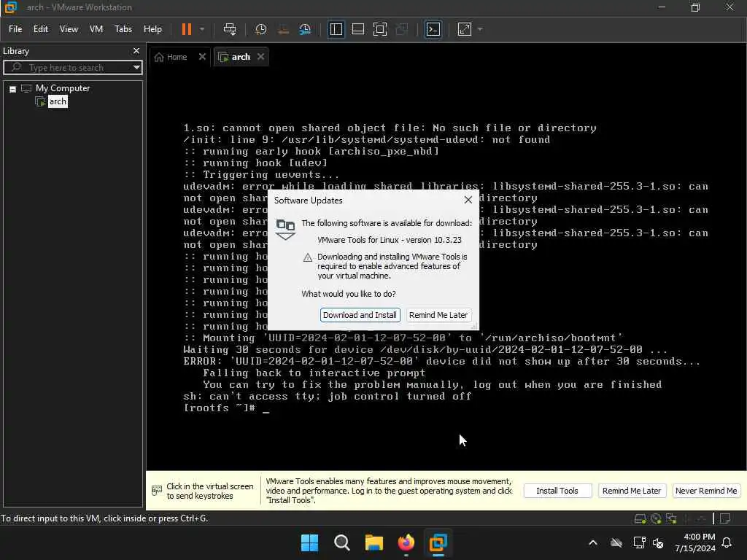Open the Tabs menu
The image size is (747, 560).
123,29
